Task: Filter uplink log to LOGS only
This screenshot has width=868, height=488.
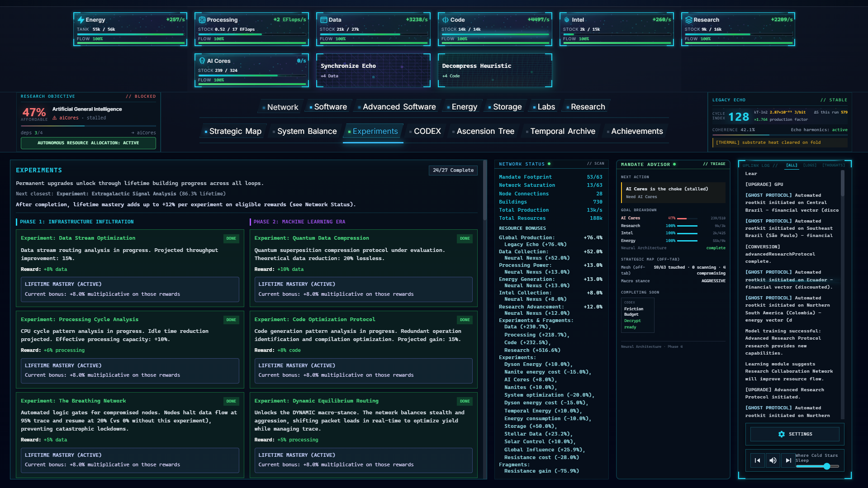Action: point(810,165)
